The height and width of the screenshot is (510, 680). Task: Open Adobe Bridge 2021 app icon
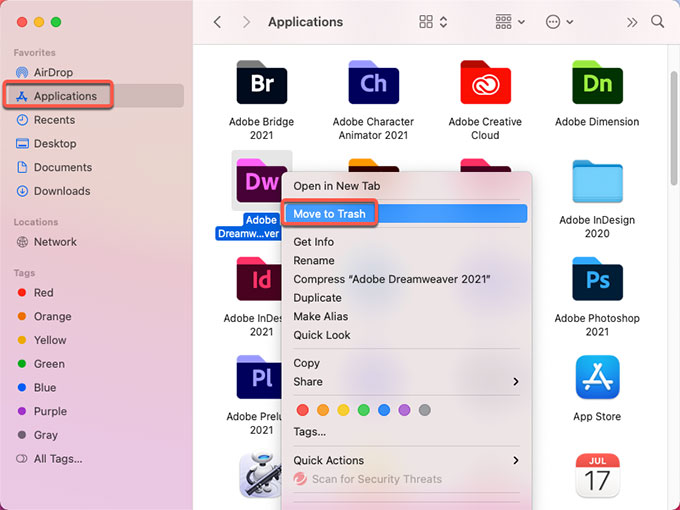[x=262, y=82]
